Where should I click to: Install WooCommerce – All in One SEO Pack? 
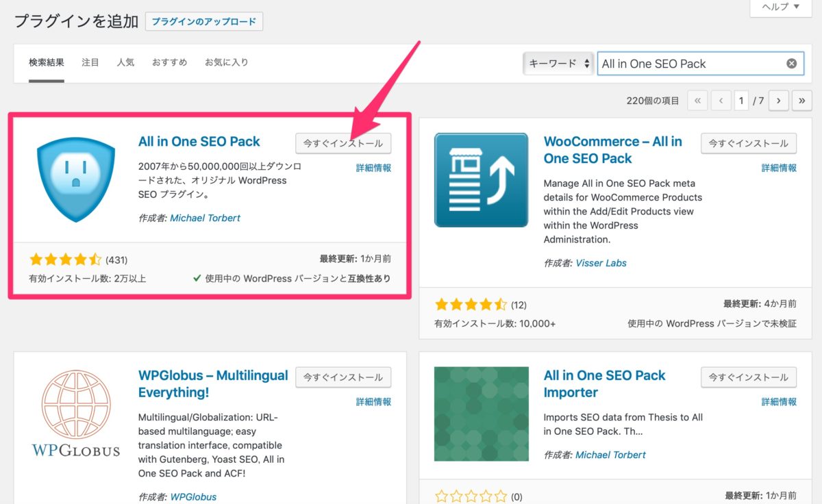coord(749,144)
